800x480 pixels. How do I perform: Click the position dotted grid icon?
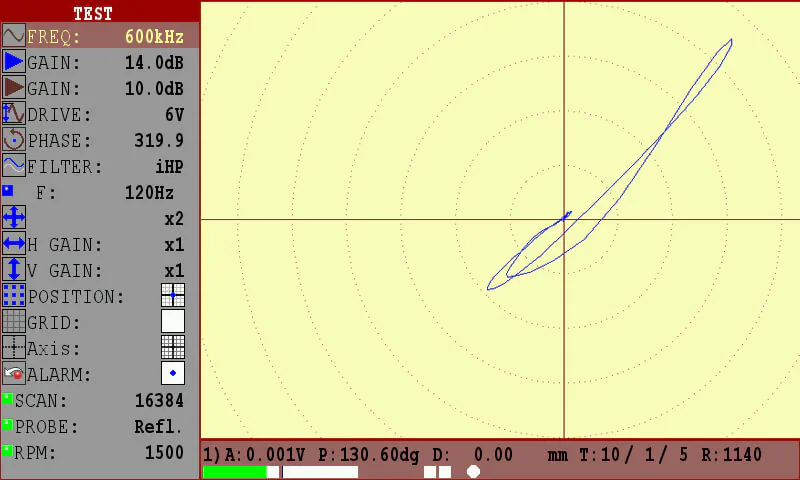point(13,296)
